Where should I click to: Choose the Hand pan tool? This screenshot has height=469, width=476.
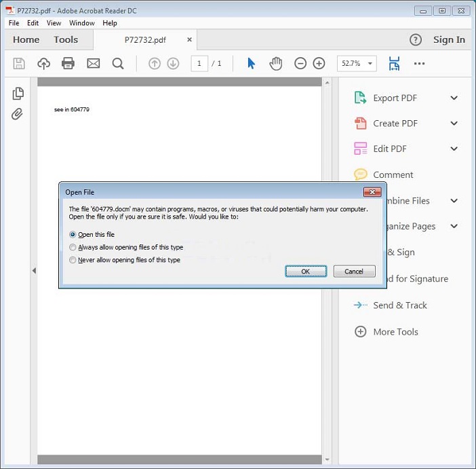(x=276, y=64)
